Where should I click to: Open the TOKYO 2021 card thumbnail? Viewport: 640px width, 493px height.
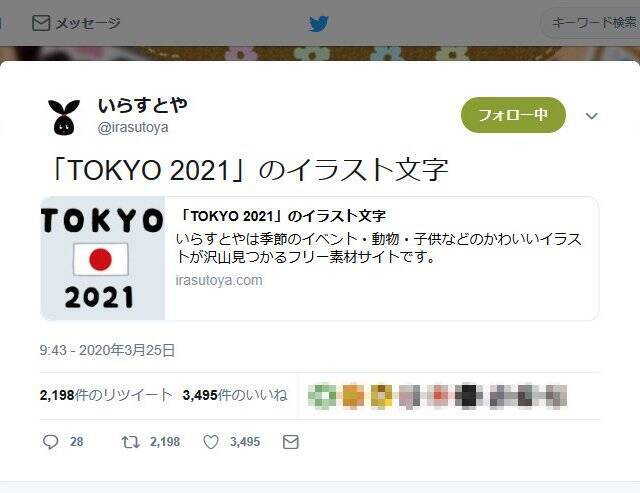point(103,258)
